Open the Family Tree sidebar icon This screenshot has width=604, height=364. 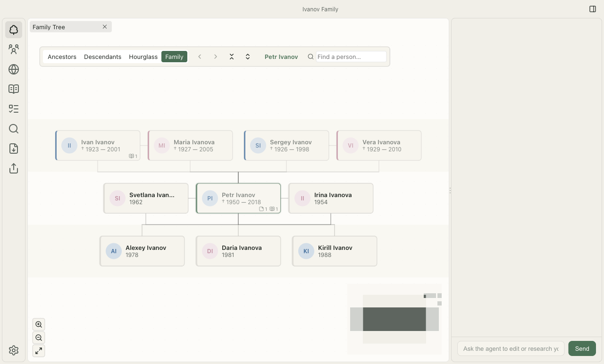pos(14,30)
